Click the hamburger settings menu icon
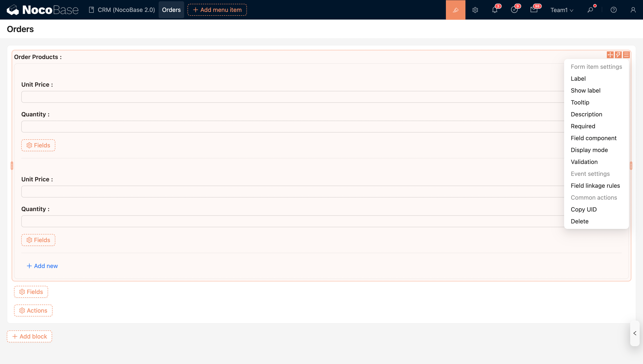Viewport: 643px width, 364px height. (626, 55)
